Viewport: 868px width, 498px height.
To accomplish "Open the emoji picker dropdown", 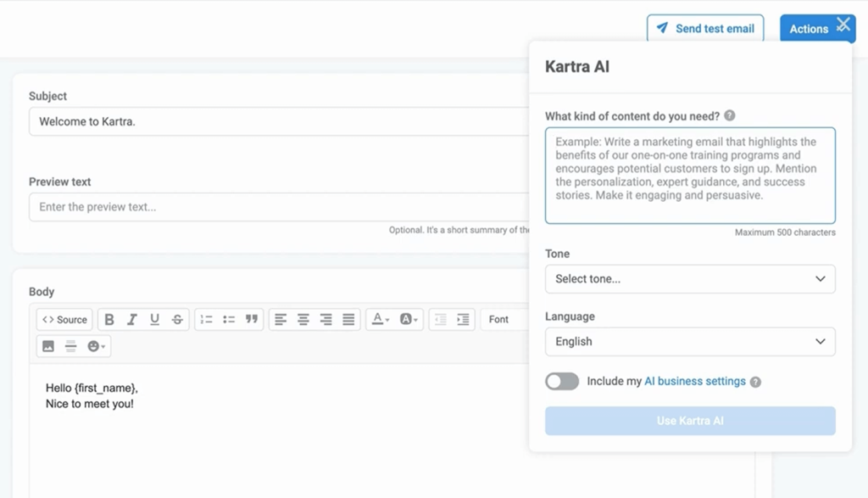I will (x=95, y=345).
